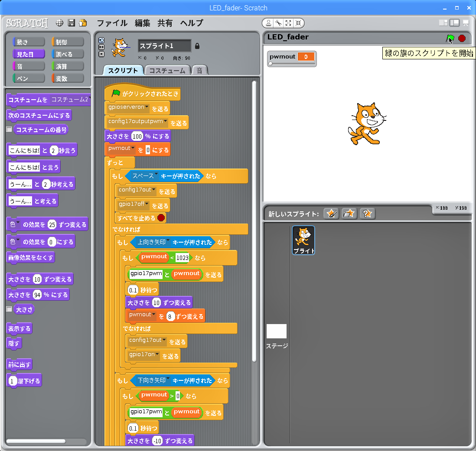Image resolution: width=476 pixels, height=451 pixels.
Task: Click the 画像効果をなくす palette block
Action: tap(31, 257)
